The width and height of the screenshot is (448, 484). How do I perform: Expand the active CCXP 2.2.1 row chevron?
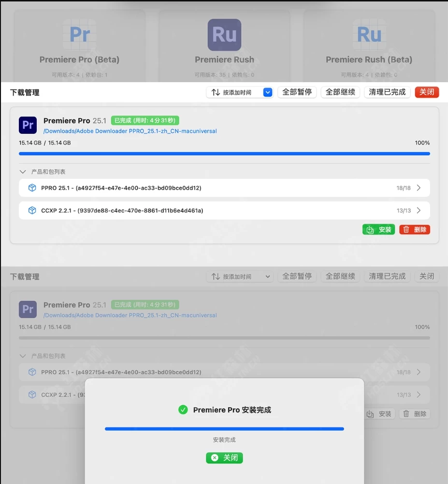click(x=419, y=210)
